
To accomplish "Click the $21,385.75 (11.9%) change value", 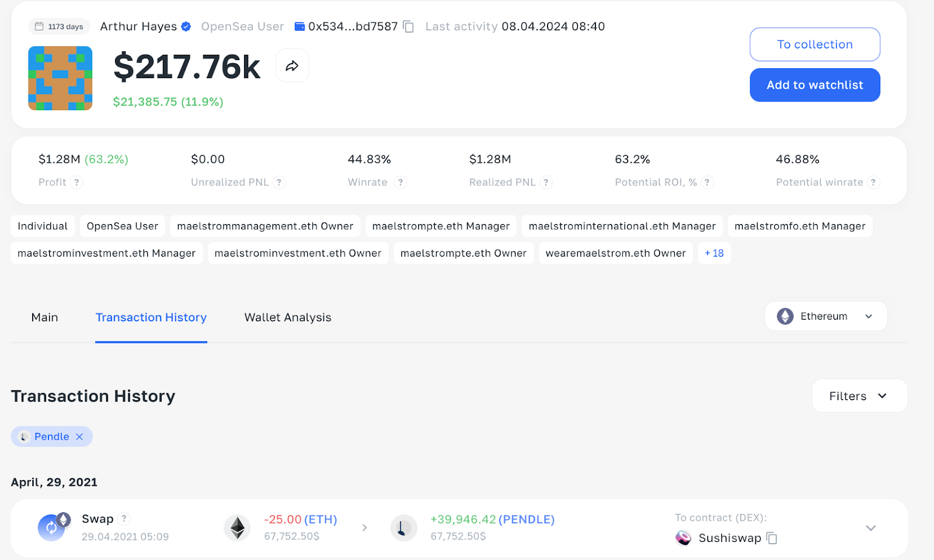I will (168, 102).
